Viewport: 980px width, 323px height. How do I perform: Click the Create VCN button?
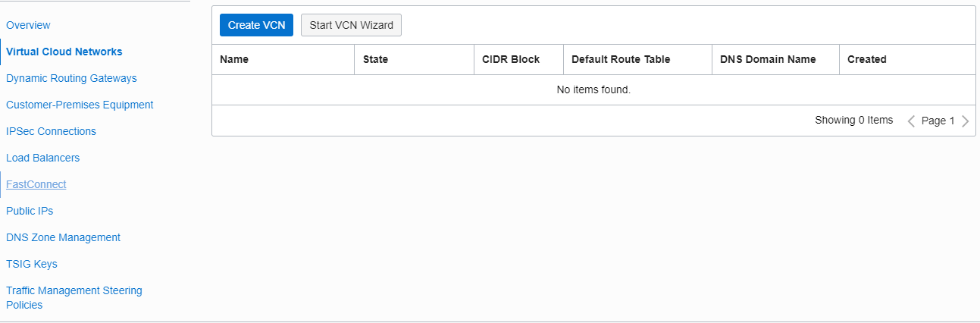[256, 25]
